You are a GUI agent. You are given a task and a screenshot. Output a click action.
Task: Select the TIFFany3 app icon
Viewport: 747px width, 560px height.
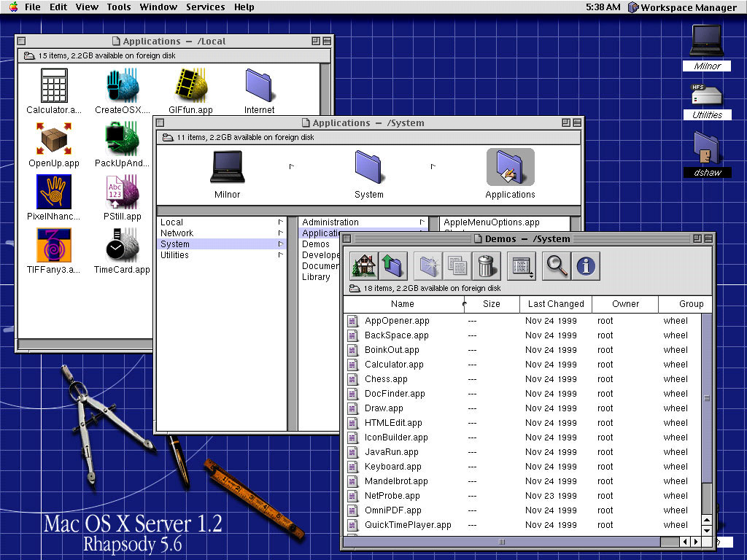click(x=54, y=245)
